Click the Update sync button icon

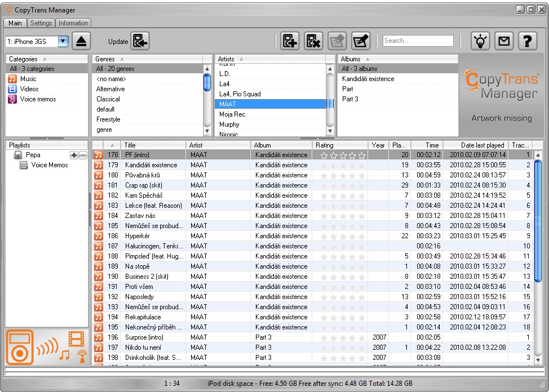(x=140, y=41)
